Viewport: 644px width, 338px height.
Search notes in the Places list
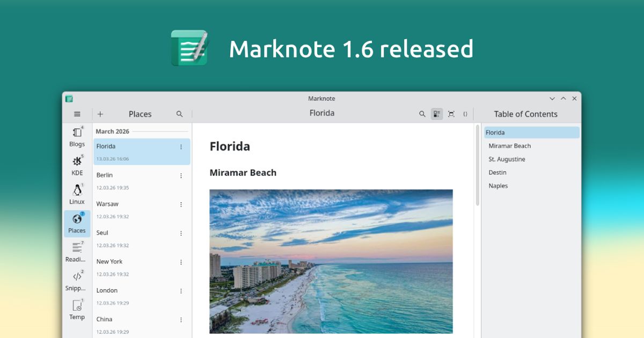click(180, 114)
